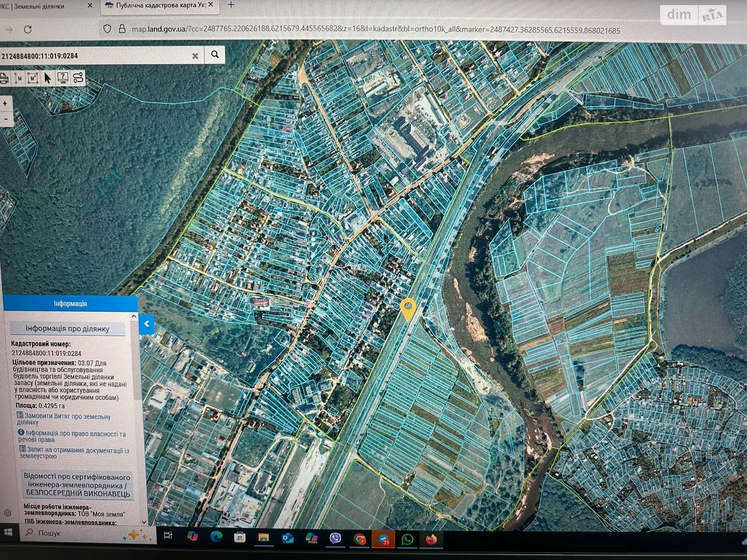This screenshot has height=560, width=747.
Task: Open the help monitor tool
Action: coord(63,78)
